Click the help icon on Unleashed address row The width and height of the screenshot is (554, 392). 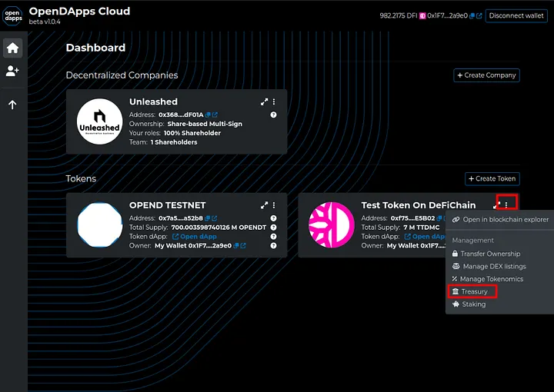pyautogui.click(x=273, y=115)
